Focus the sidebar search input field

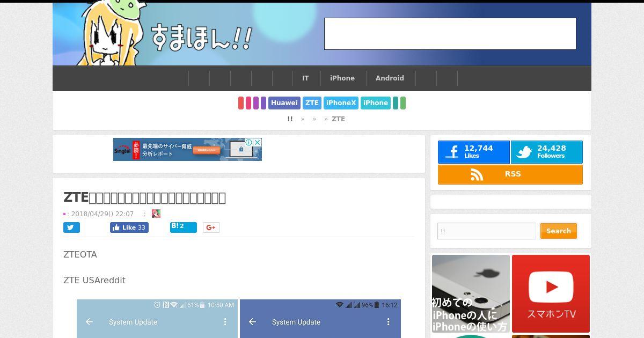487,231
